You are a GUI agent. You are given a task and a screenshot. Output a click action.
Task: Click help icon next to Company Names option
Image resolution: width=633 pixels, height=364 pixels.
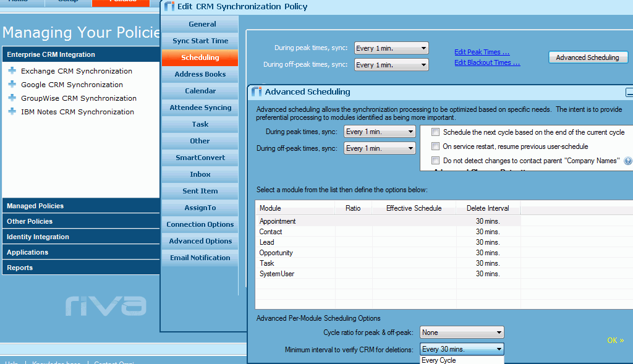point(627,161)
